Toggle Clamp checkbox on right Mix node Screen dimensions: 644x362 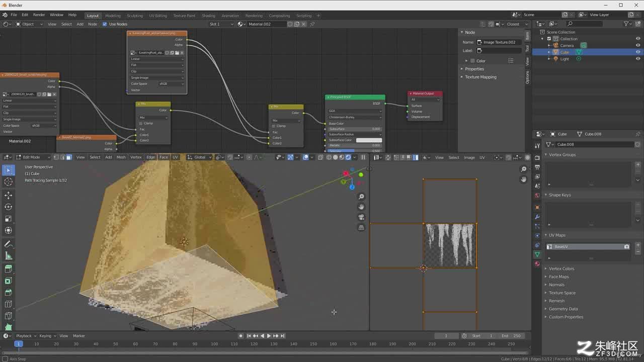point(274,126)
